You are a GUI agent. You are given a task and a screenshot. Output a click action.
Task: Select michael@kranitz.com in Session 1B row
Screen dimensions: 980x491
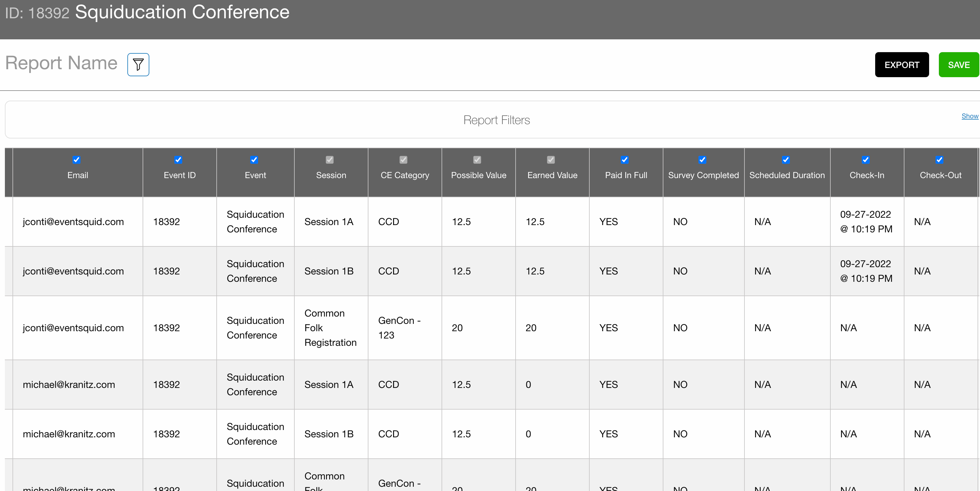69,434
